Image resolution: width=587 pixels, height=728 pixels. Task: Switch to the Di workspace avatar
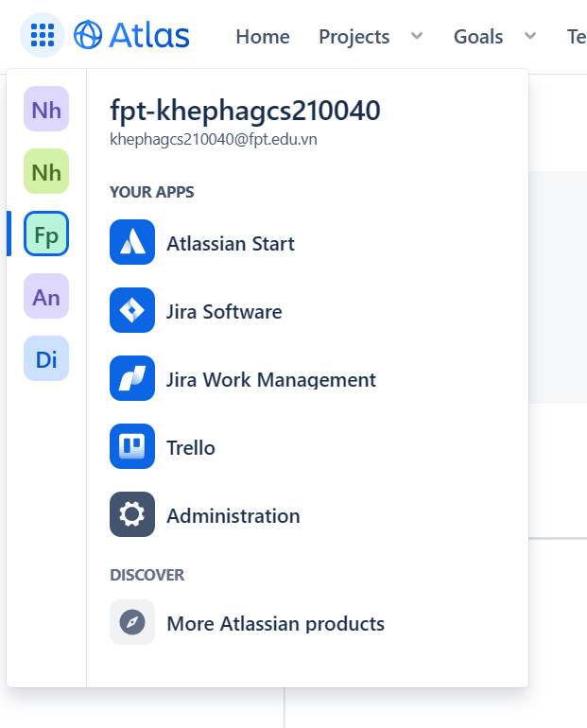(46, 358)
